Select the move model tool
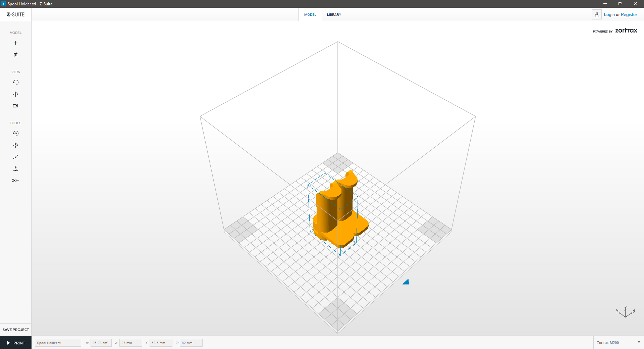Viewport: 644px width, 349px height. [x=15, y=145]
